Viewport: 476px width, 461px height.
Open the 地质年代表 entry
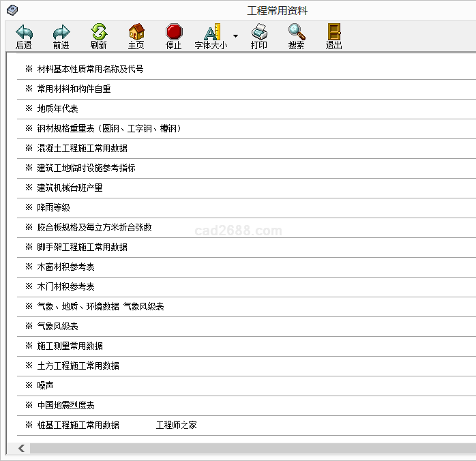(x=57, y=108)
